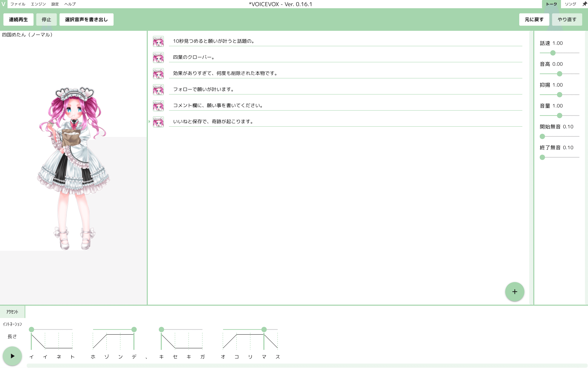This screenshot has width=588, height=368.
Task: Open the エンジン menu
Action: pos(38,4)
